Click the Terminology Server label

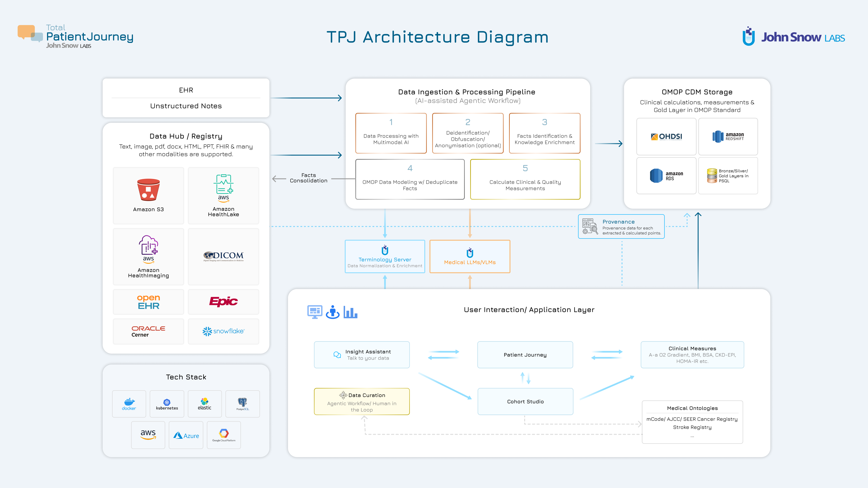point(385,259)
